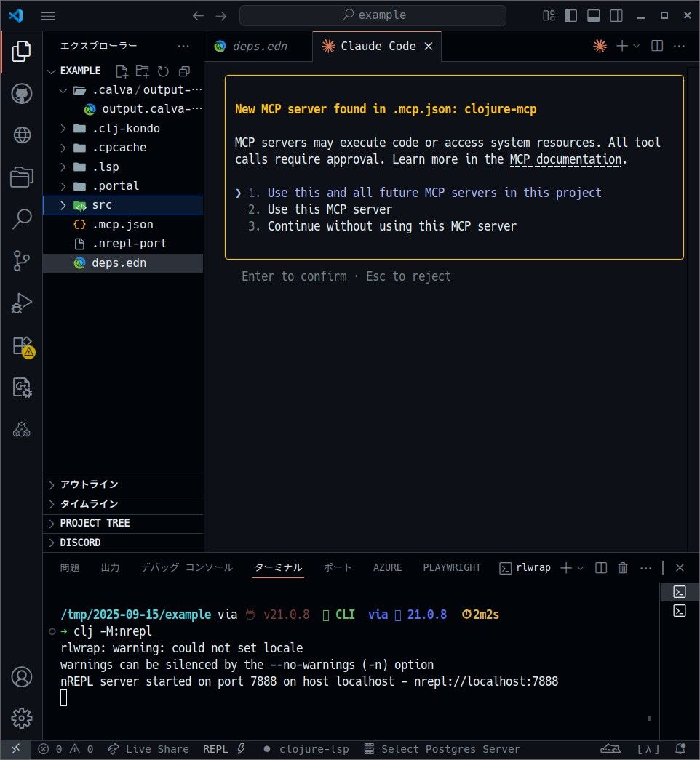
Task: Open .mcp.json file in Explorer
Action: (x=123, y=225)
